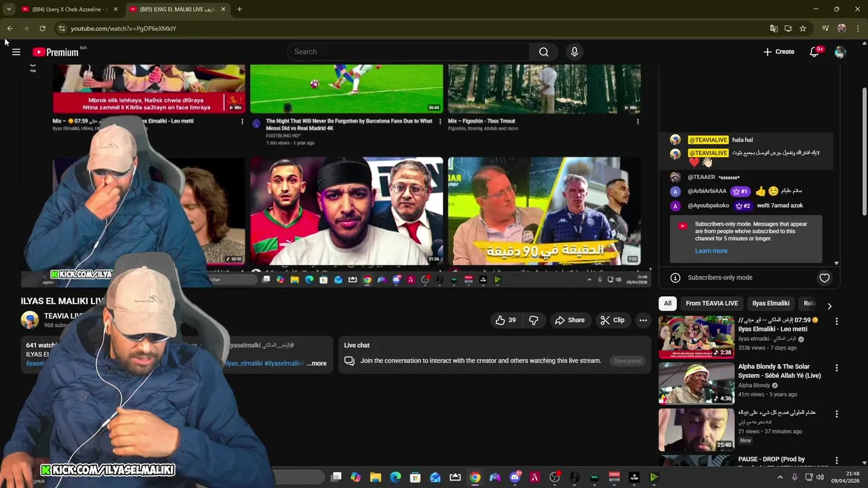Go back with the Chrome back arrow
Viewport: 868px width, 488px height.
click(x=9, y=28)
